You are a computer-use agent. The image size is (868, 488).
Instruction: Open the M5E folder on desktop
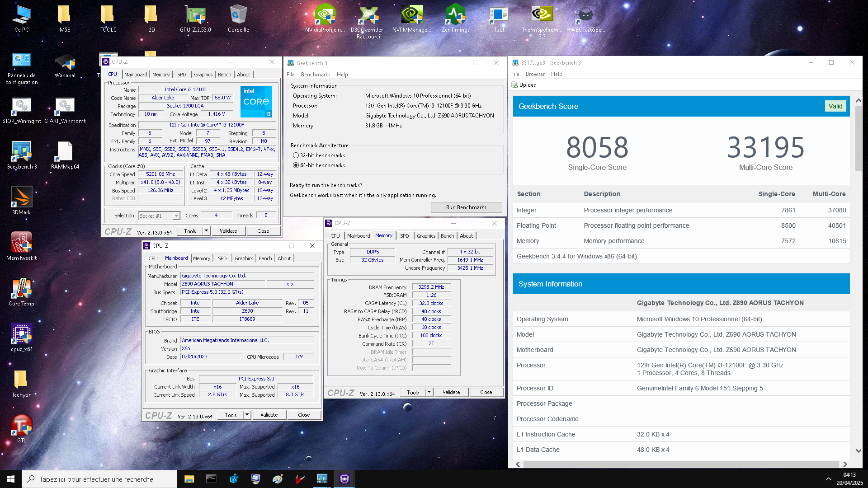(65, 18)
